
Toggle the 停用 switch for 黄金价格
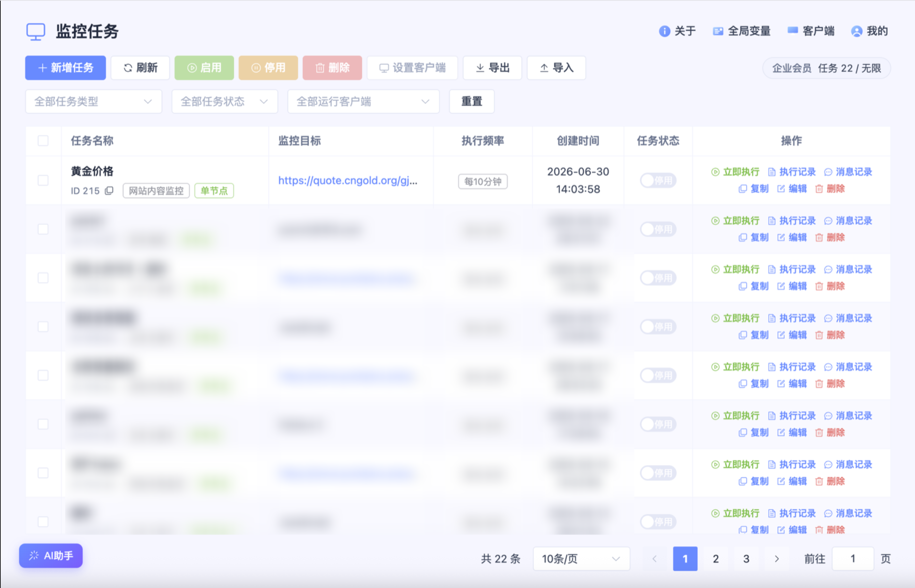click(x=658, y=180)
